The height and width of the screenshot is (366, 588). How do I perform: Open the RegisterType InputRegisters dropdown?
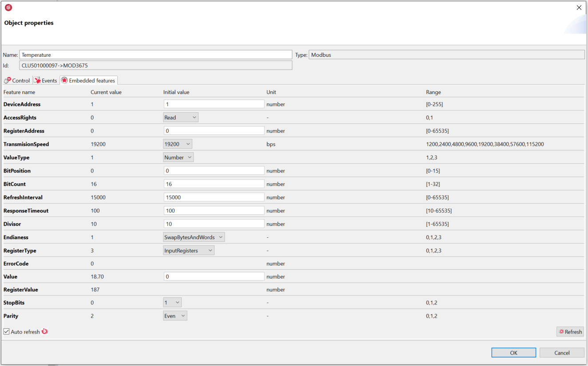click(189, 251)
